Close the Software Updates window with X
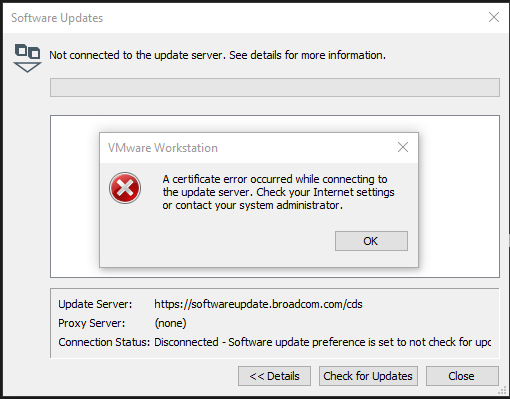This screenshot has width=510, height=399. tap(494, 17)
